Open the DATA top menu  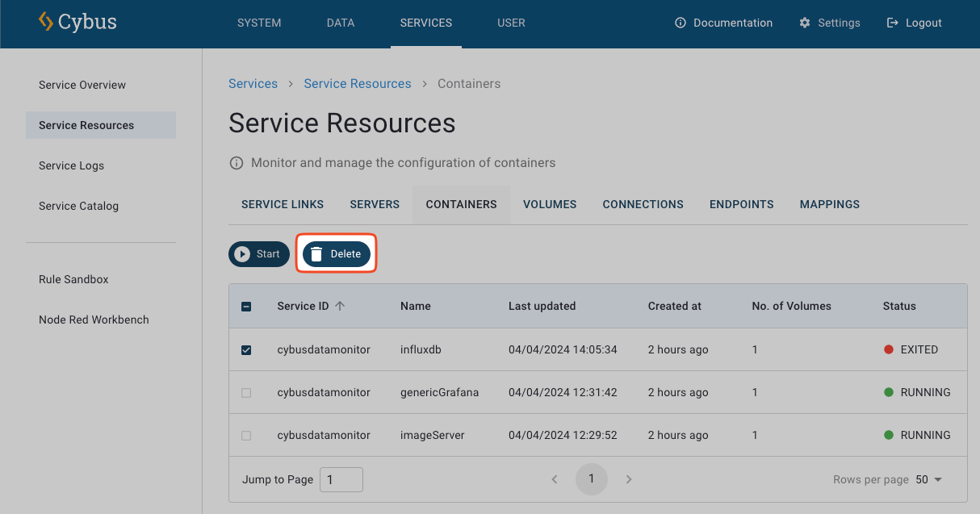pos(341,23)
